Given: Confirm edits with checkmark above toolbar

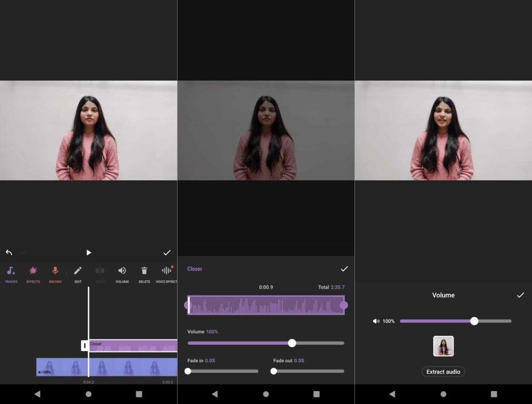Looking at the screenshot, I should point(167,253).
